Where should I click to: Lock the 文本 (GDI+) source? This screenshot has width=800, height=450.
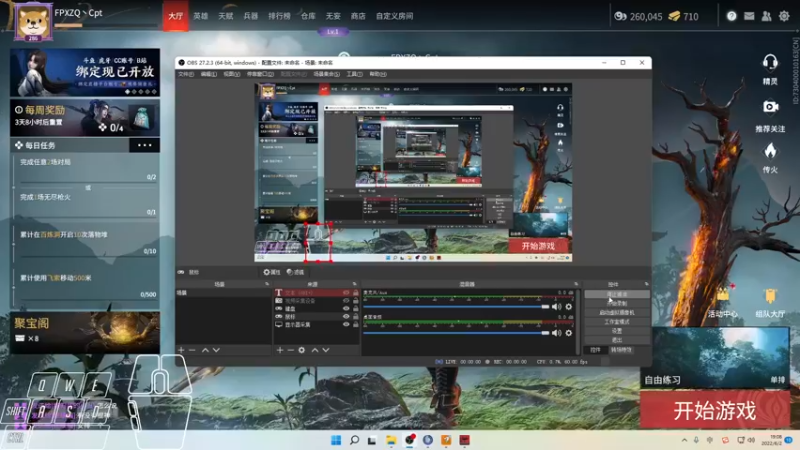(x=356, y=293)
